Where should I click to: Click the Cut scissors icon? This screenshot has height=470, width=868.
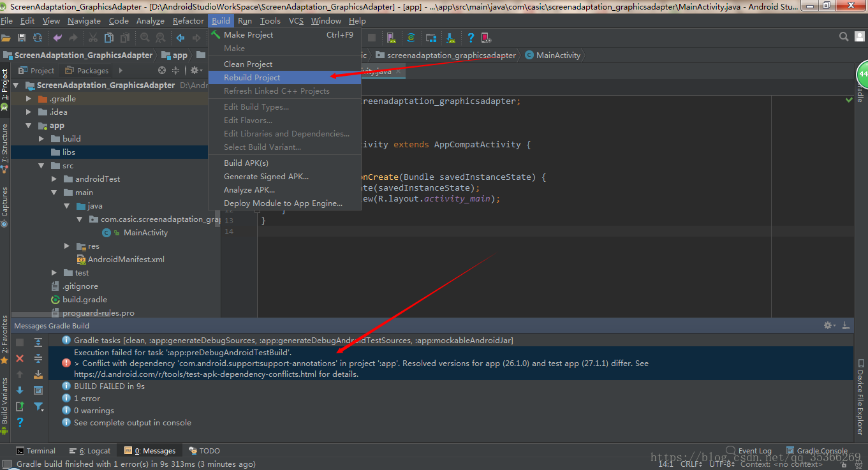(93, 38)
